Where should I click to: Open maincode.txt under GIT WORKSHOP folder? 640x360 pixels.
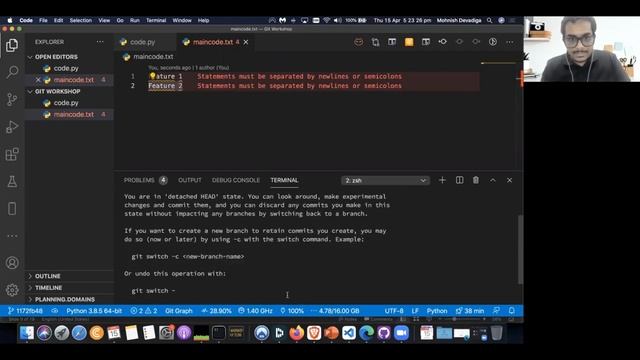point(73,114)
